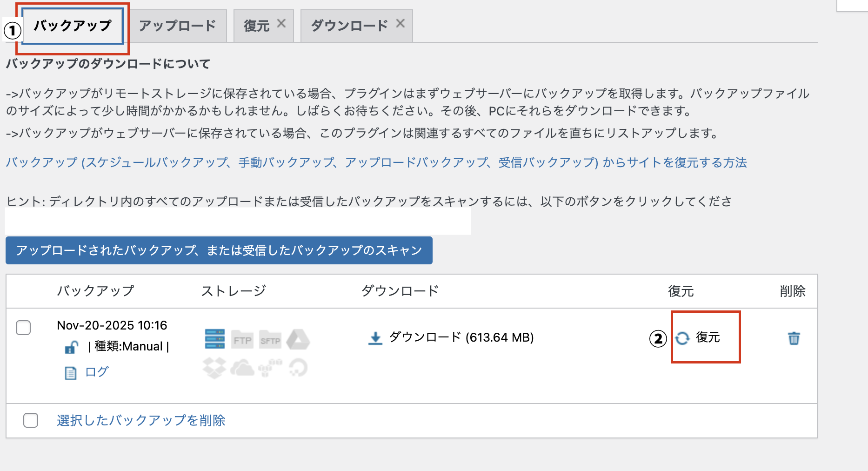Click the download arrow icon beside ダウンロード
Screen dimensions: 868x471
[x=375, y=337]
